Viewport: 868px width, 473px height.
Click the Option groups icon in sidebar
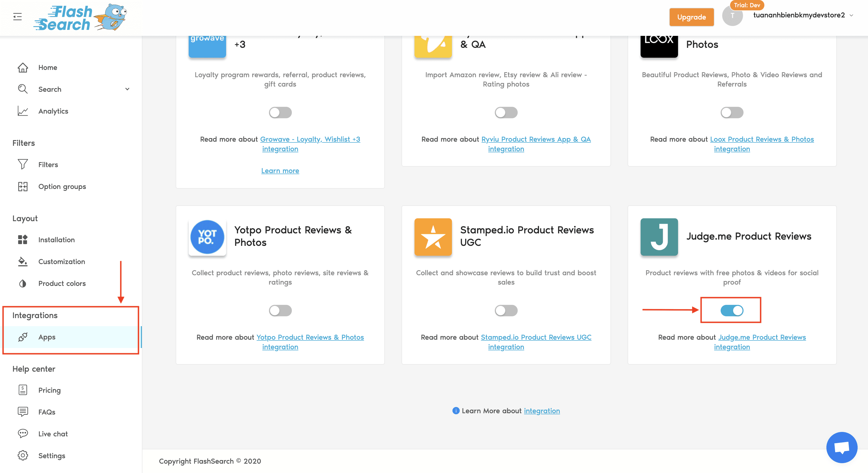click(x=23, y=186)
